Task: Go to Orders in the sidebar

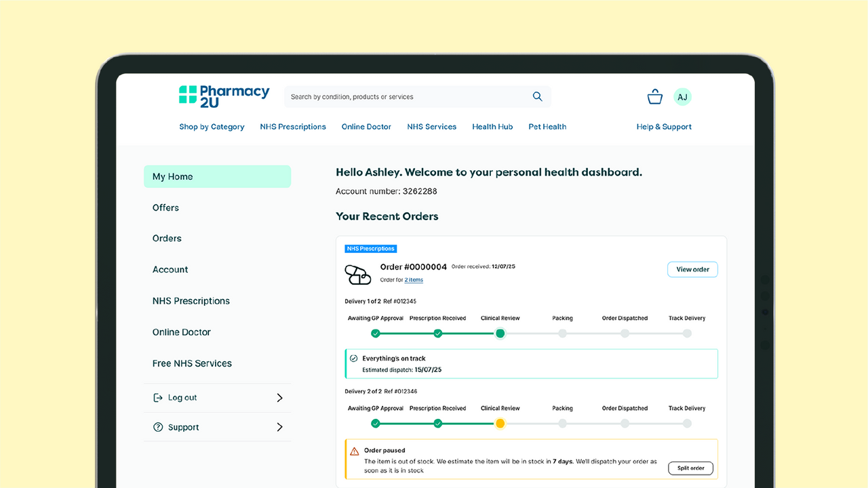Action: pyautogui.click(x=167, y=239)
